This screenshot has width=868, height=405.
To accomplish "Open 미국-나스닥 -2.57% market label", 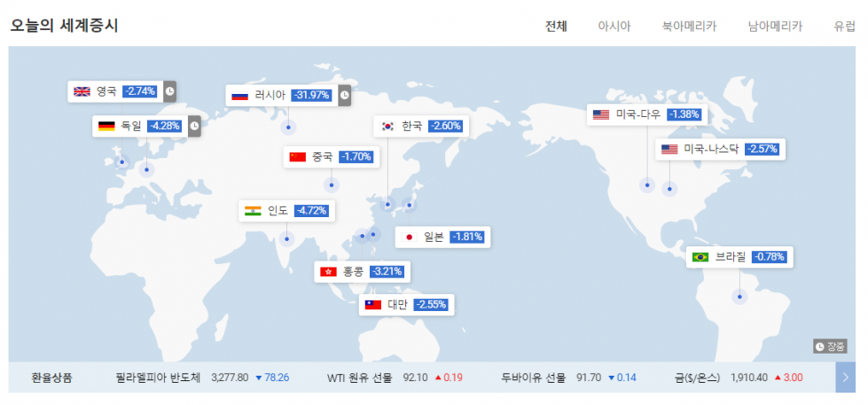I will pyautogui.click(x=720, y=149).
